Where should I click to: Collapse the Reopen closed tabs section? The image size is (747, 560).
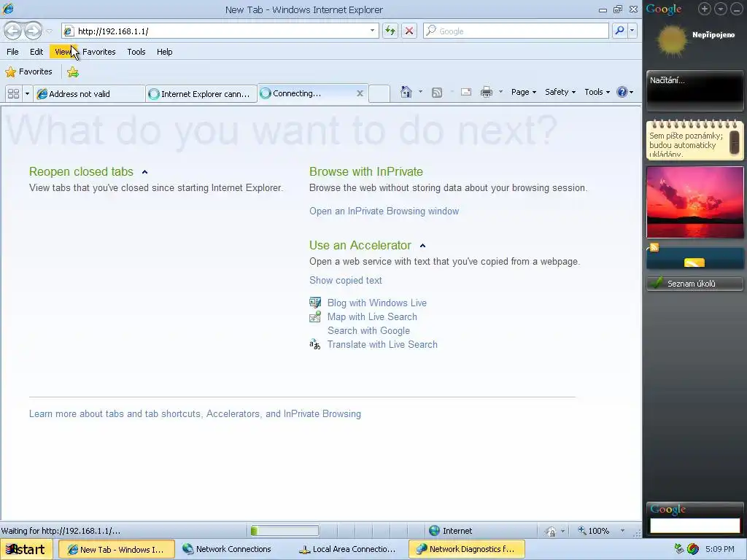[145, 172]
